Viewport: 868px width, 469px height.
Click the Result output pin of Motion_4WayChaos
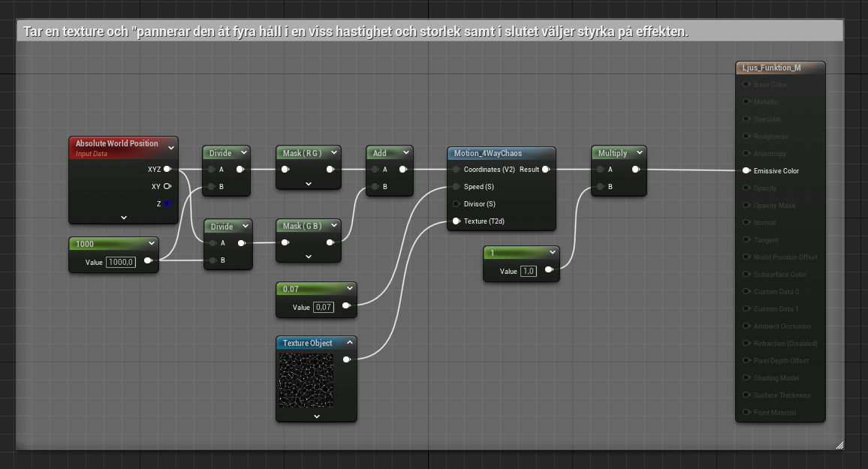tap(546, 170)
